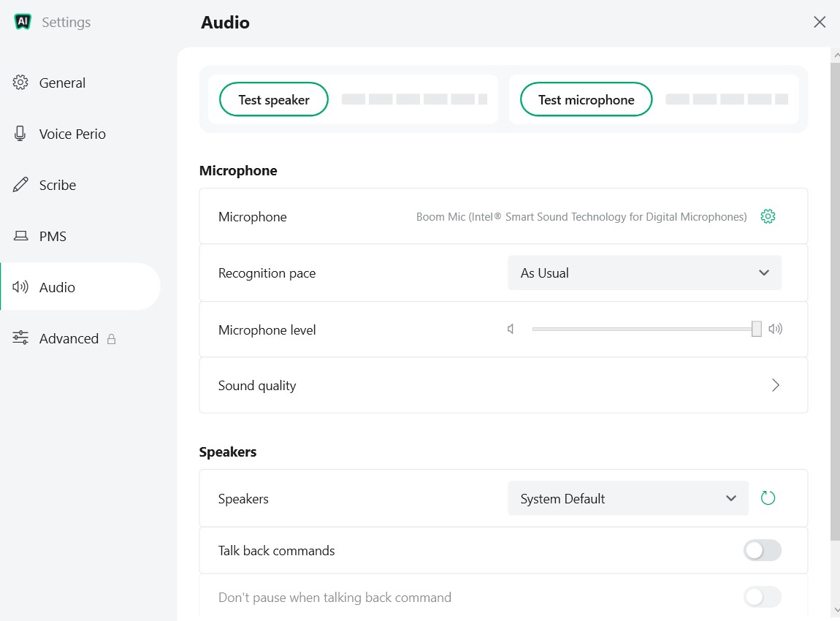Open the Speakers System Default dropdown
Image resolution: width=840 pixels, height=621 pixels.
coord(628,498)
